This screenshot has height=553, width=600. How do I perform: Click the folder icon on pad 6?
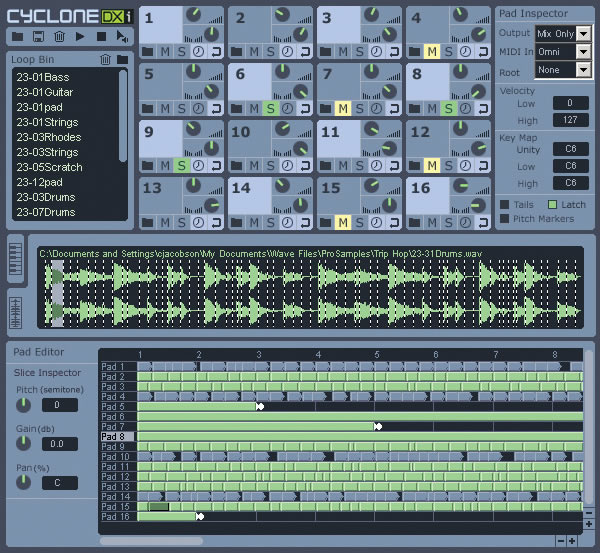coord(237,108)
